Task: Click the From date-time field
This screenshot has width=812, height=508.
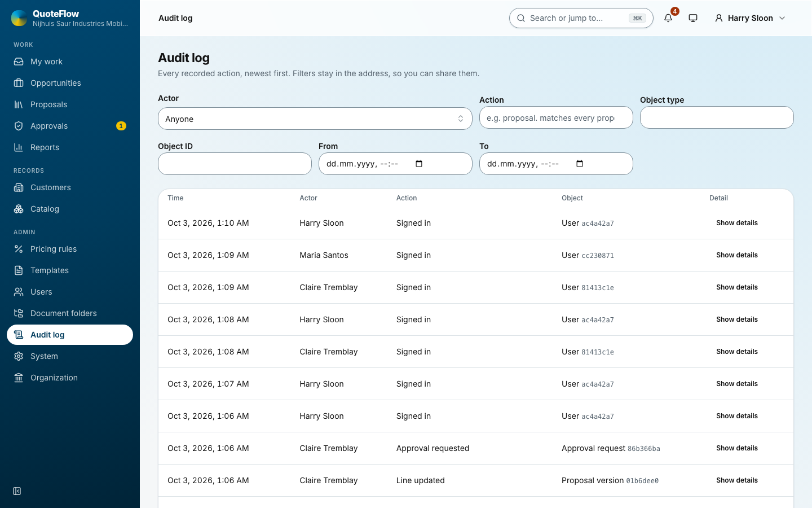Action: pos(395,164)
